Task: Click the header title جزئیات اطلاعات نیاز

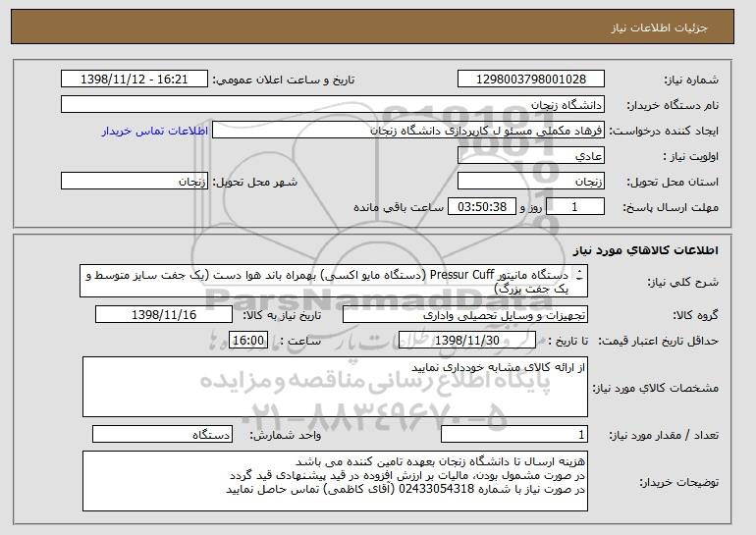Action: (x=659, y=27)
